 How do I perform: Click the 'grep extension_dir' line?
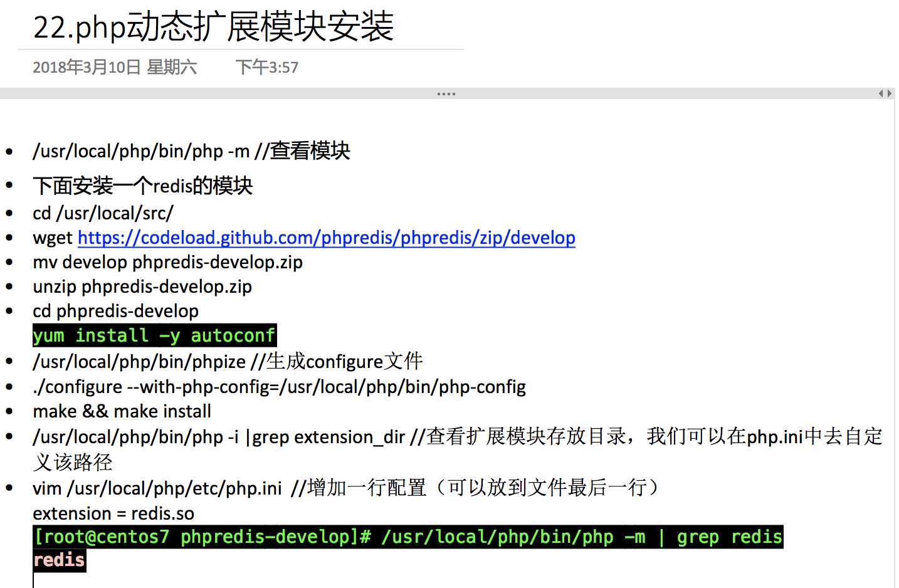pos(458,436)
